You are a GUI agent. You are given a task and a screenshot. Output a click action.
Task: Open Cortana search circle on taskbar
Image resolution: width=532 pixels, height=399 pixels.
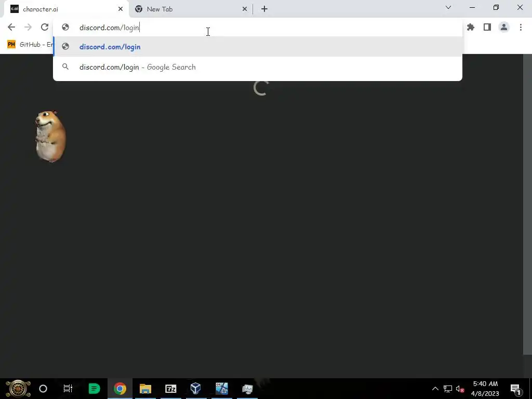[43, 389]
